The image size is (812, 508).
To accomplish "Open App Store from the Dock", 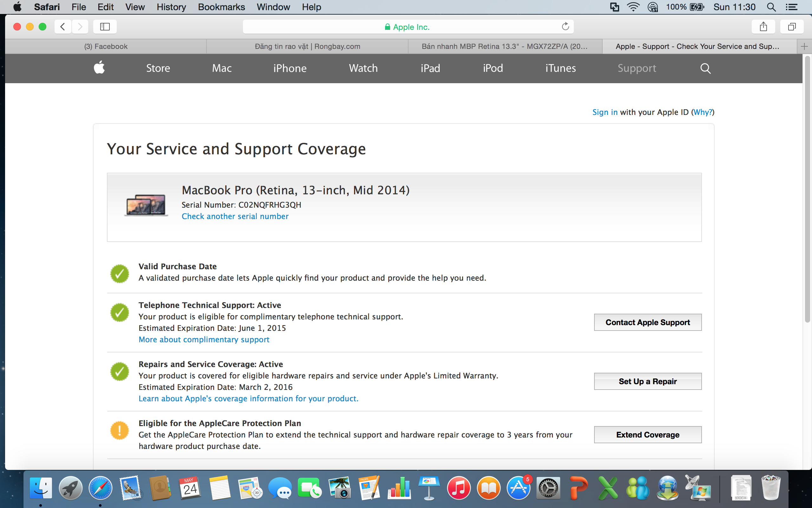I will pos(518,488).
